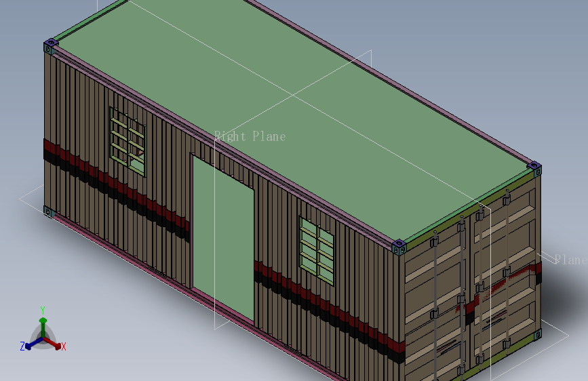Select the partially visible Plane label at right edge
588x381 pixels.
click(571, 260)
